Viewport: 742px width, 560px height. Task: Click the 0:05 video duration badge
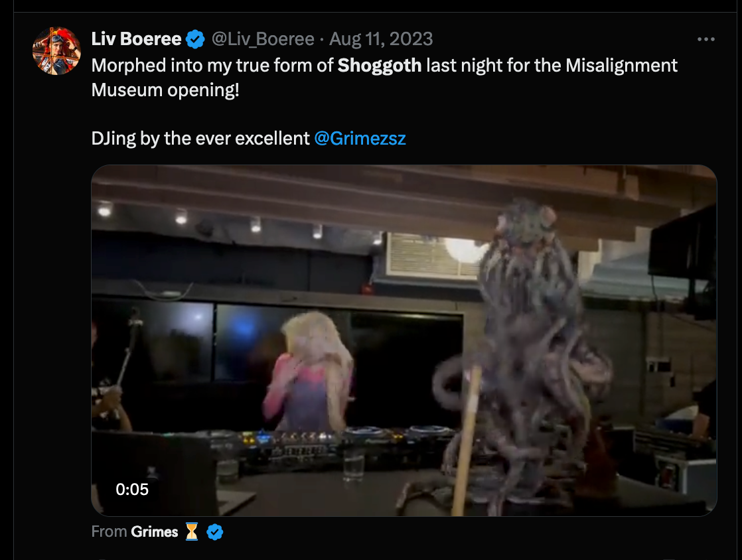(x=132, y=489)
